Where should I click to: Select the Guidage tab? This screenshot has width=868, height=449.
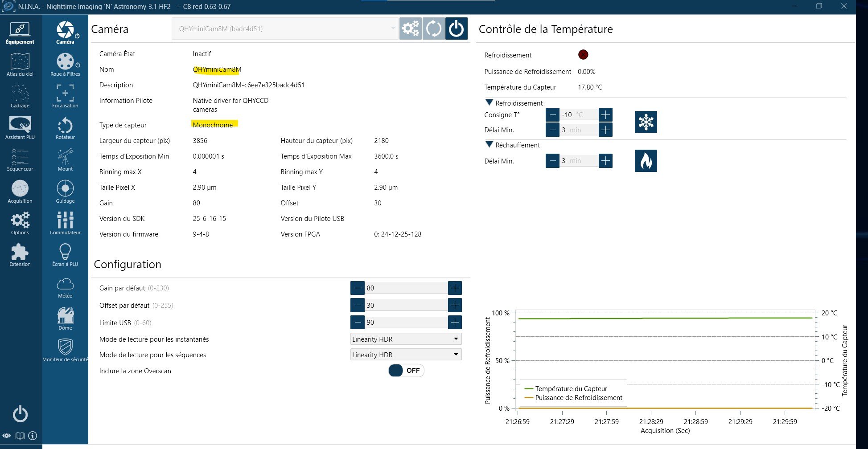65,192
